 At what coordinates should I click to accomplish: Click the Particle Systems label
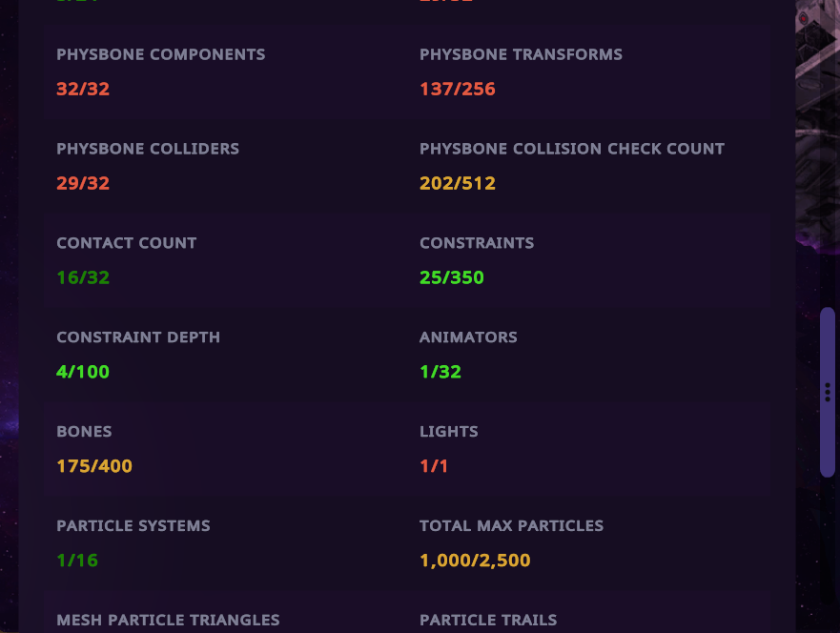[x=133, y=526]
